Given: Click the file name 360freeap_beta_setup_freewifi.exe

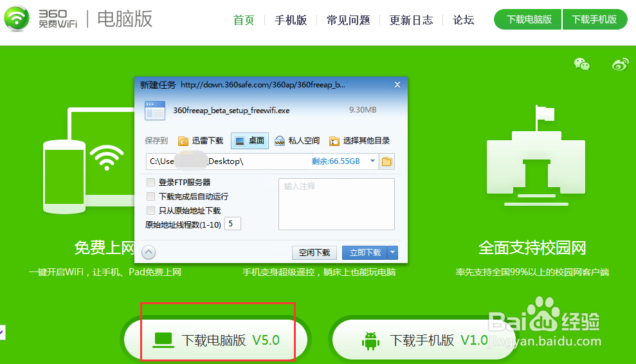Looking at the screenshot, I should click(232, 111).
